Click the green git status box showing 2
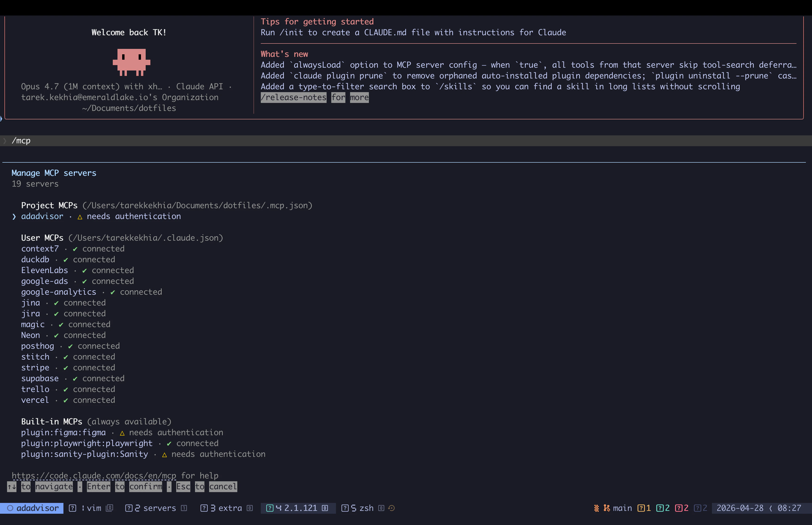The image size is (812, 525). pyautogui.click(x=663, y=508)
